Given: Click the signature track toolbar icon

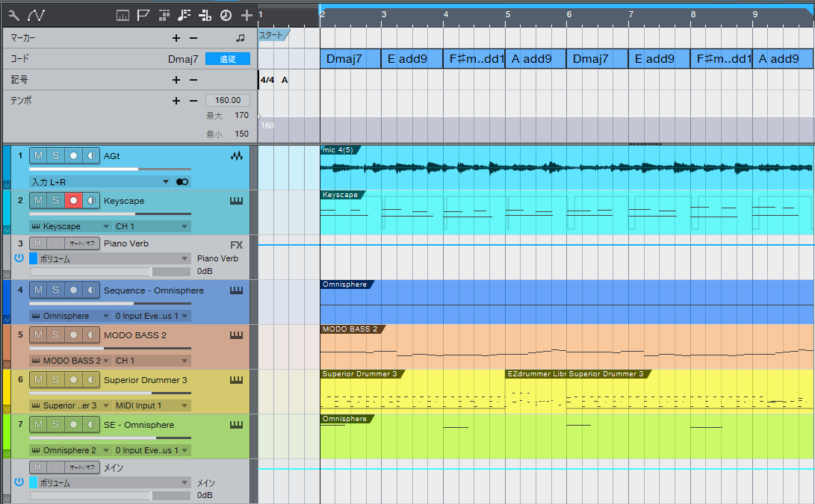Looking at the screenshot, I should point(205,16).
